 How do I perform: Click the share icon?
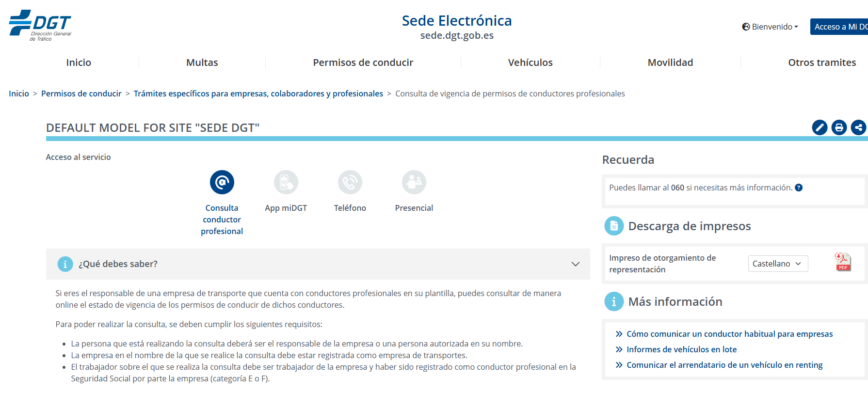click(858, 127)
